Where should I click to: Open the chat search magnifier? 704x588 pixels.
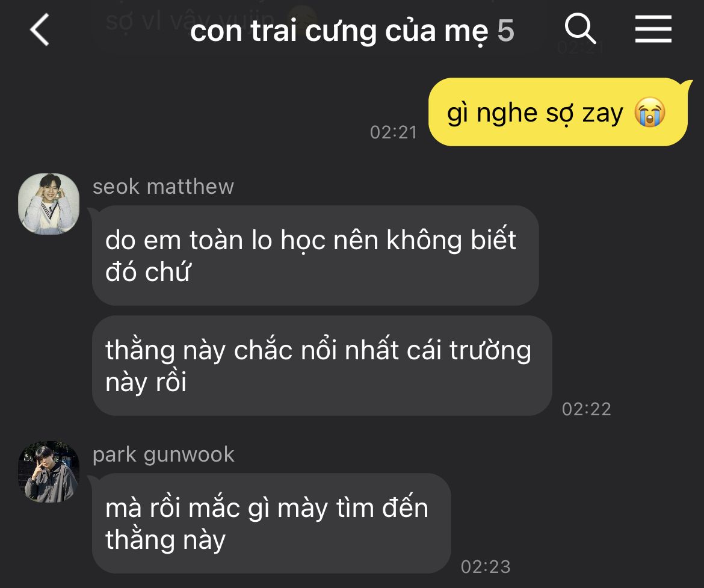(580, 28)
